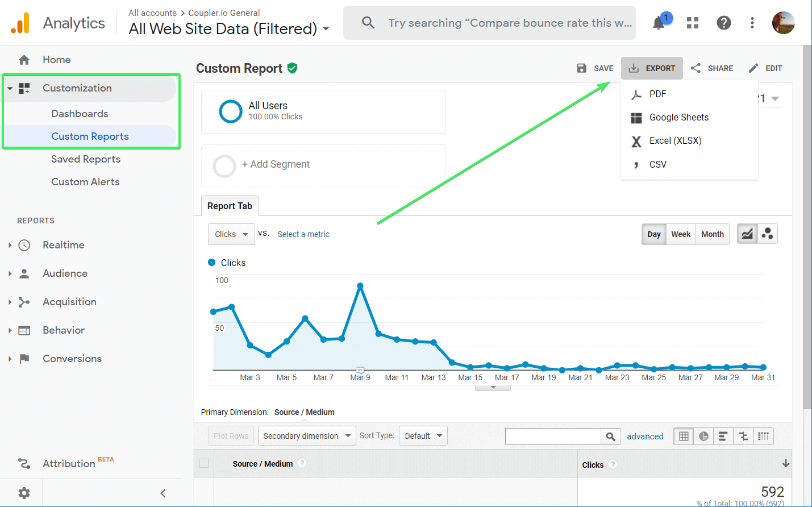The image size is (812, 507).
Task: Expand the Acquisition section arrow
Action: [10, 302]
